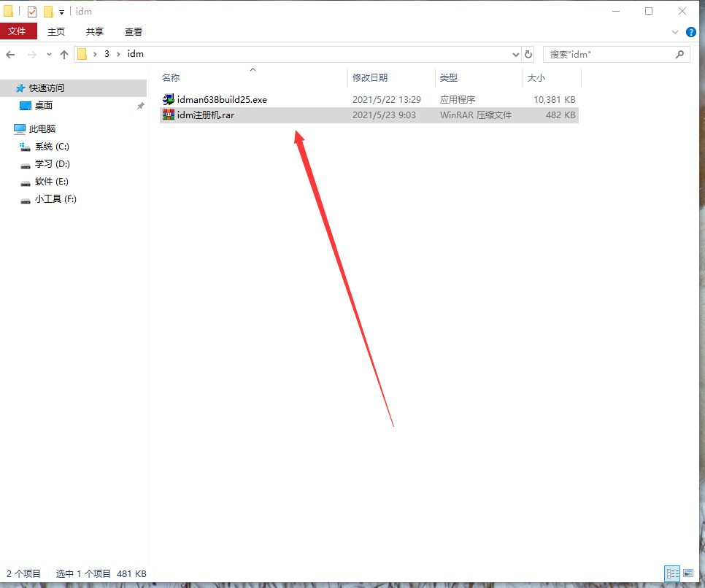Click the pin icon beside 桌面

coord(141,106)
